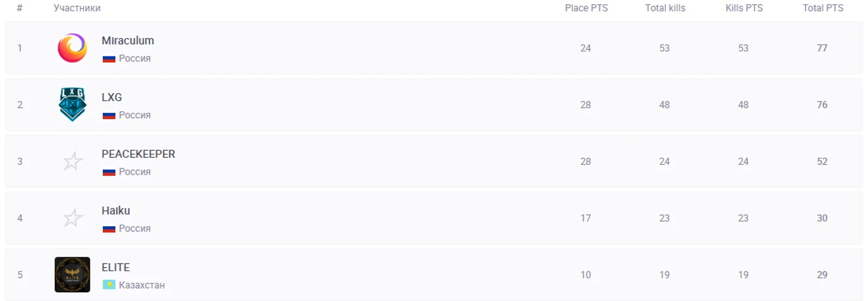
Task: Click the Russian flag under Haiku
Action: (x=109, y=229)
